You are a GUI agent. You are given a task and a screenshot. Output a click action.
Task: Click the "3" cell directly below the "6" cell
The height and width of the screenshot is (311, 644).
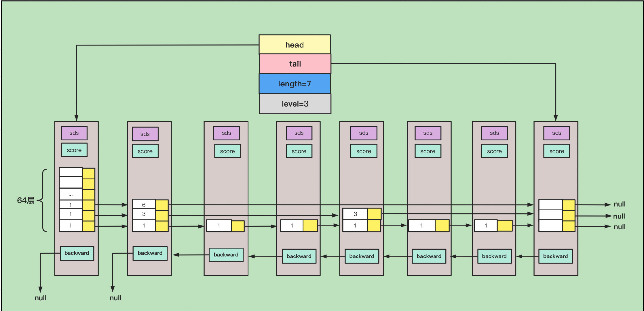(144, 215)
